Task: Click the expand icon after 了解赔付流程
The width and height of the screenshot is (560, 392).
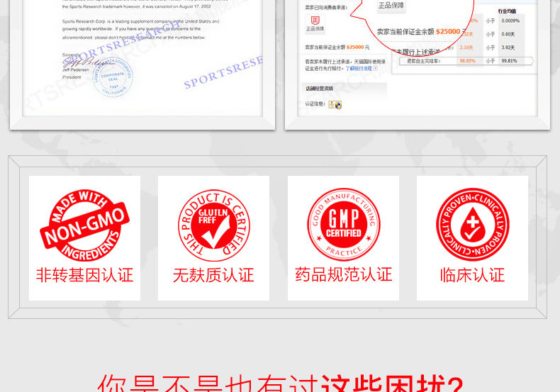Action: (x=375, y=68)
